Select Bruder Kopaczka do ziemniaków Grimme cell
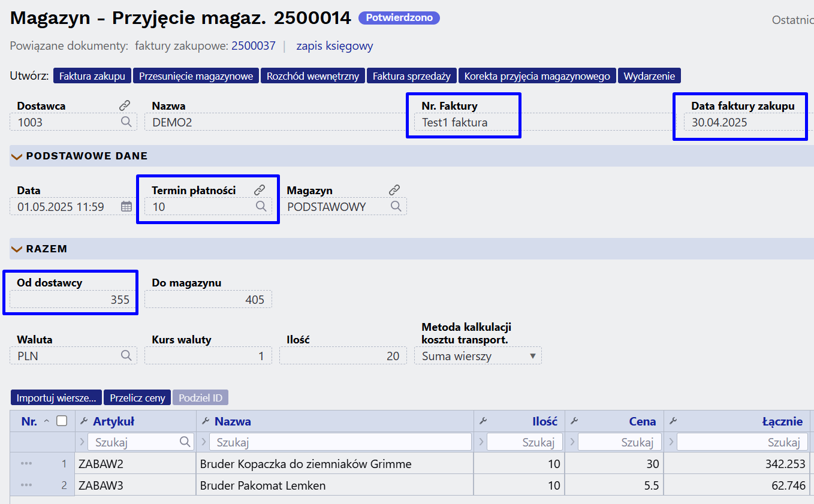 [x=334, y=464]
